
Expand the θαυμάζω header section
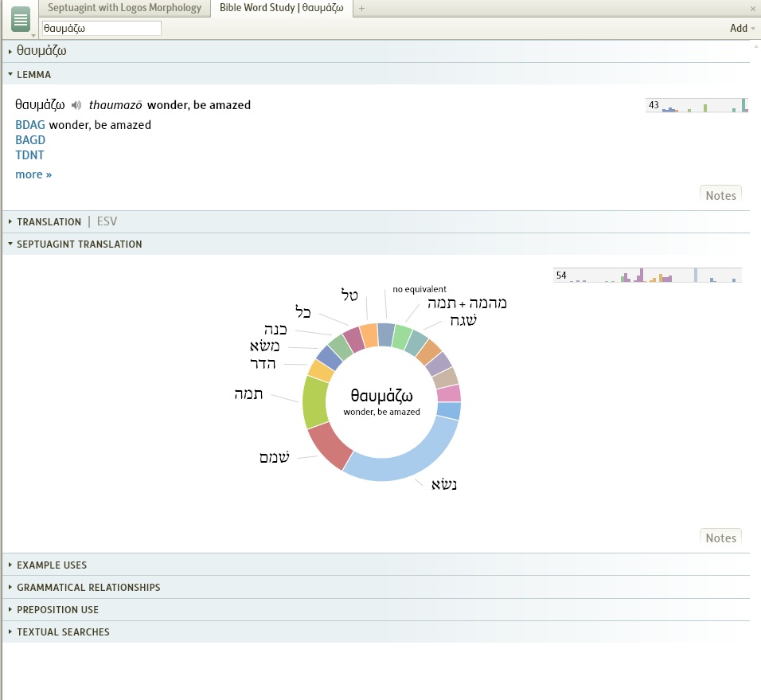coord(10,51)
